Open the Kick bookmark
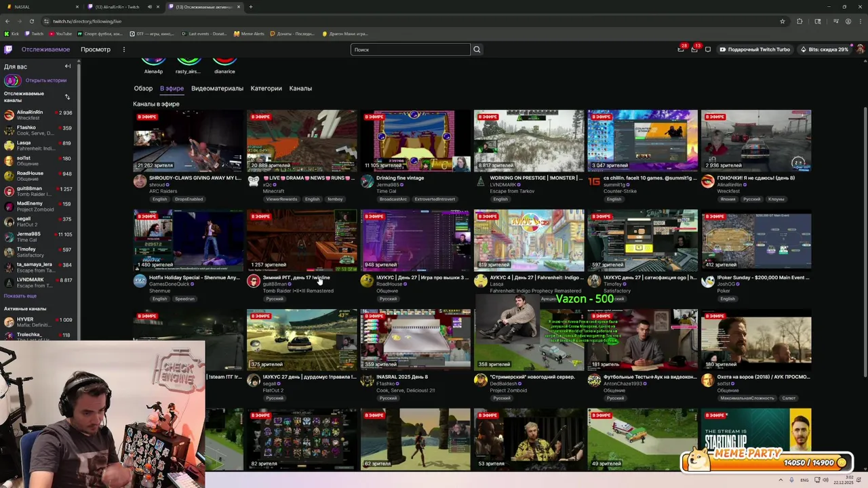868x488 pixels. (12, 33)
